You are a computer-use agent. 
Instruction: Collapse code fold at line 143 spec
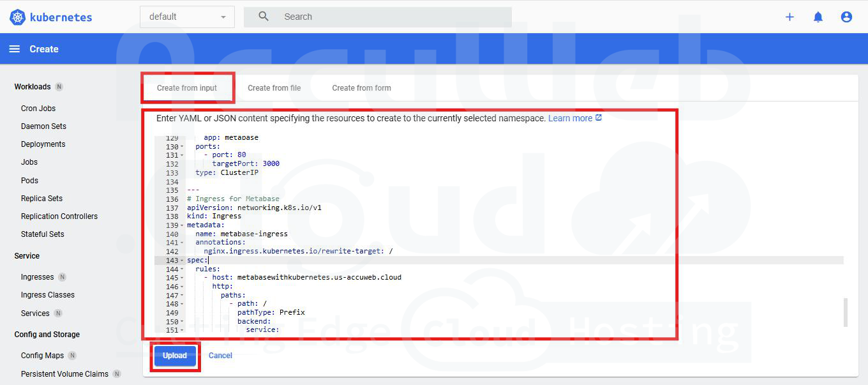(x=183, y=260)
